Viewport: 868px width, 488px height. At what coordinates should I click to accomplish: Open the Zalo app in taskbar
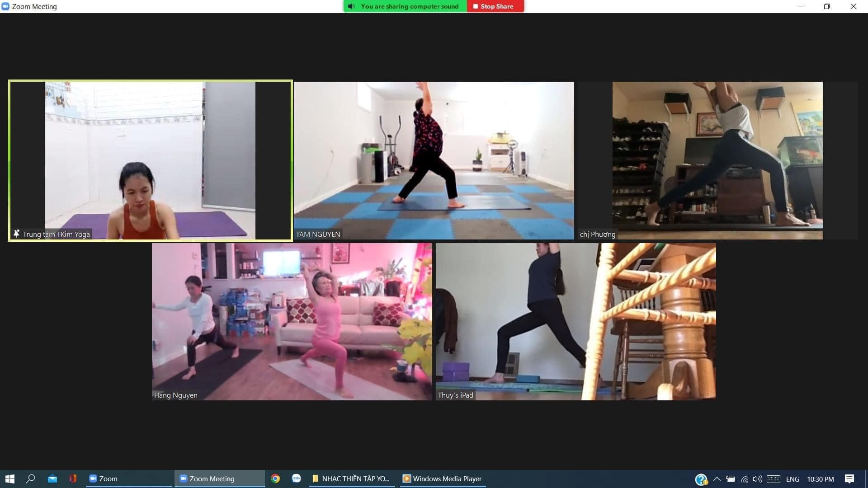point(297,479)
